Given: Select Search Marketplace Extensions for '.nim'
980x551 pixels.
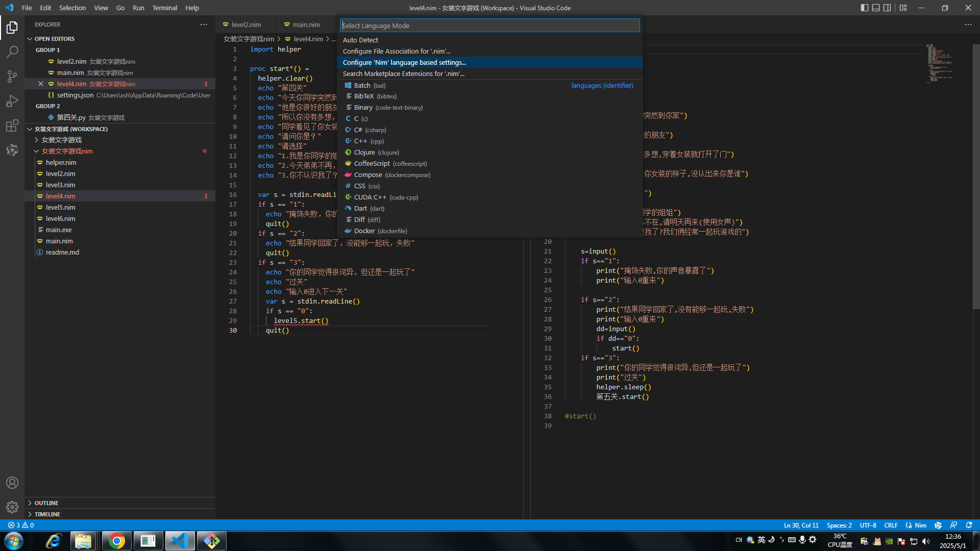Looking at the screenshot, I should [403, 73].
